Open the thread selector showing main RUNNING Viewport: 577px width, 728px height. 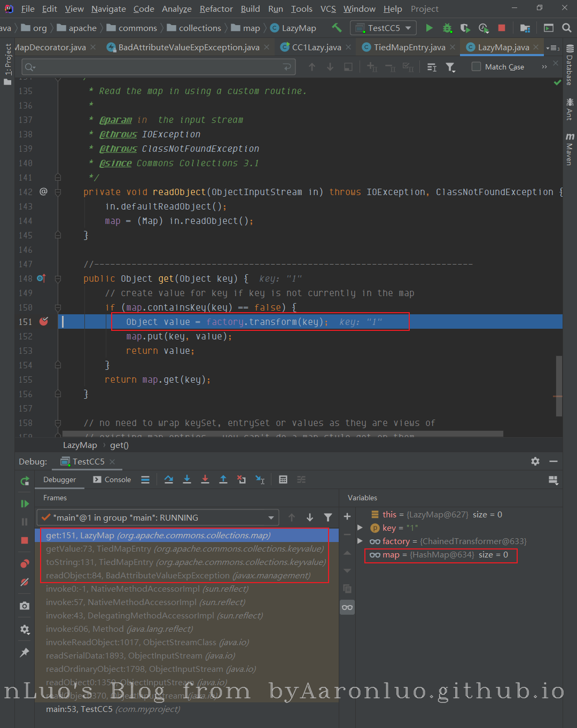coord(158,517)
